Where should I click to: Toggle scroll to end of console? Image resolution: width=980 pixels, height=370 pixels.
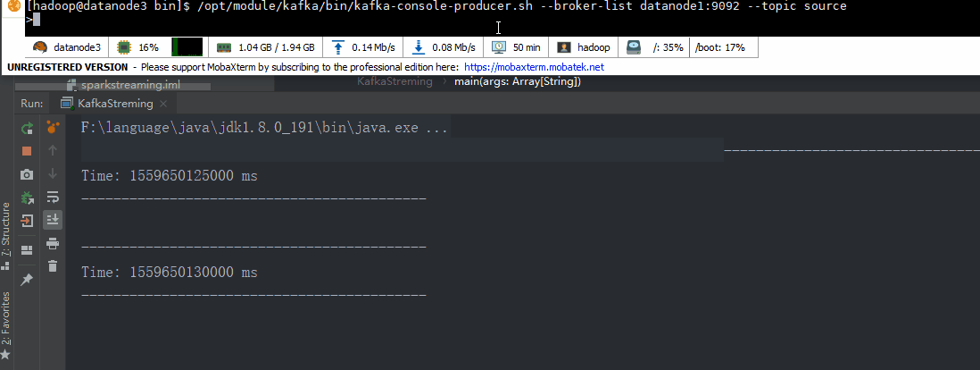pyautogui.click(x=53, y=219)
